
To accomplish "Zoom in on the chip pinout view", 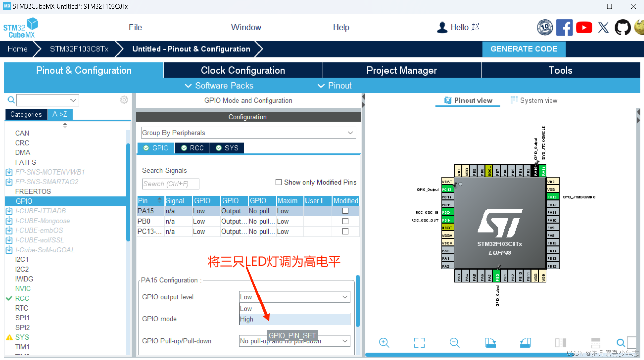I will [384, 343].
